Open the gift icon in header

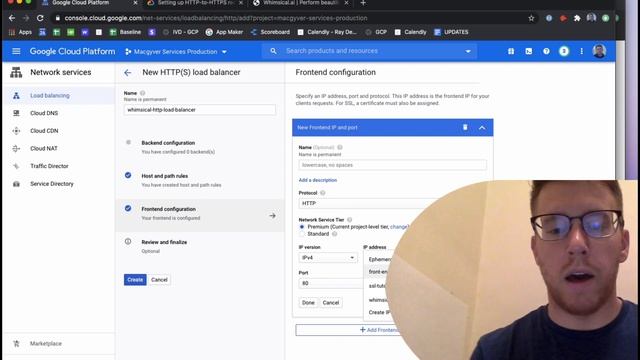coord(511,51)
